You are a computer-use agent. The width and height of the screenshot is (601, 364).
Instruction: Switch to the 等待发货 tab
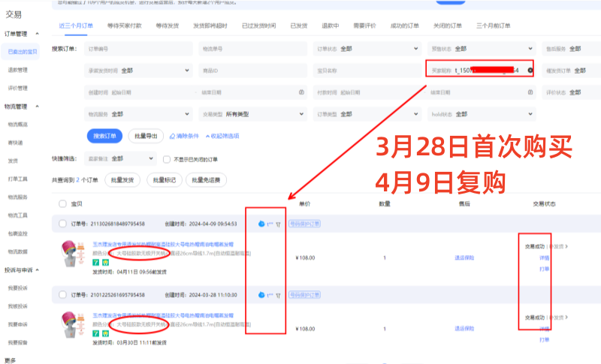pyautogui.click(x=167, y=26)
